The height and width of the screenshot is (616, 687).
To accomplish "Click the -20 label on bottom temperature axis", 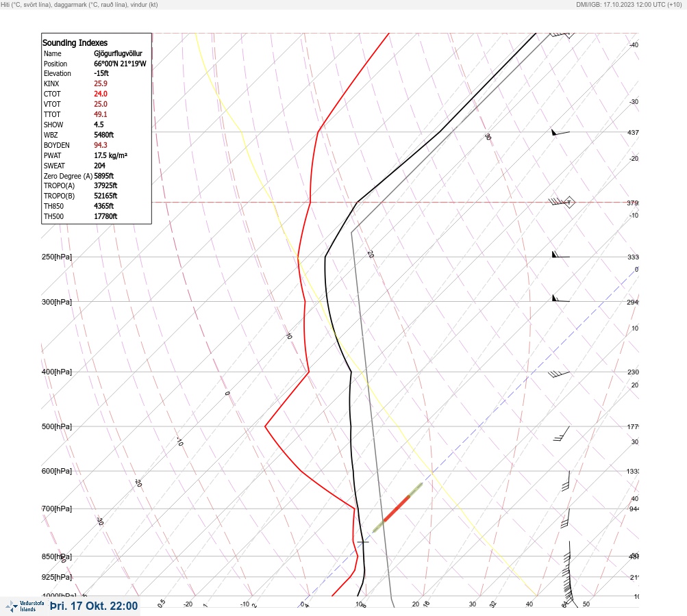I will (188, 604).
